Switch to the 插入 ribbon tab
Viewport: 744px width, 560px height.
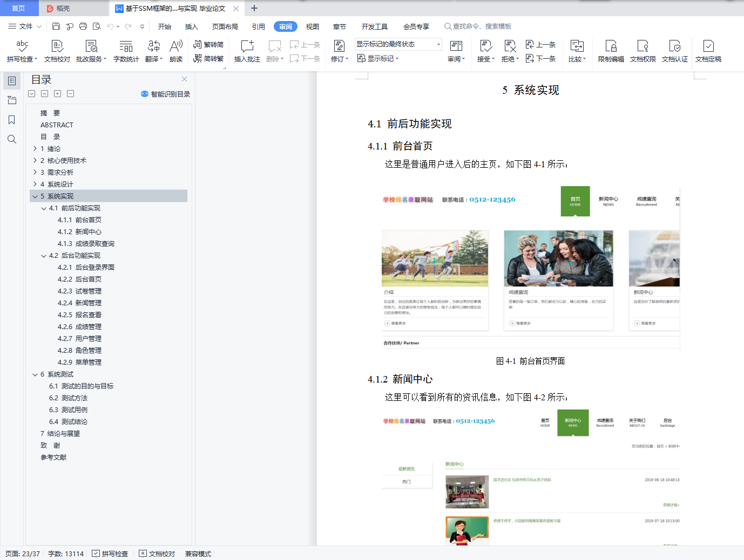tap(192, 26)
